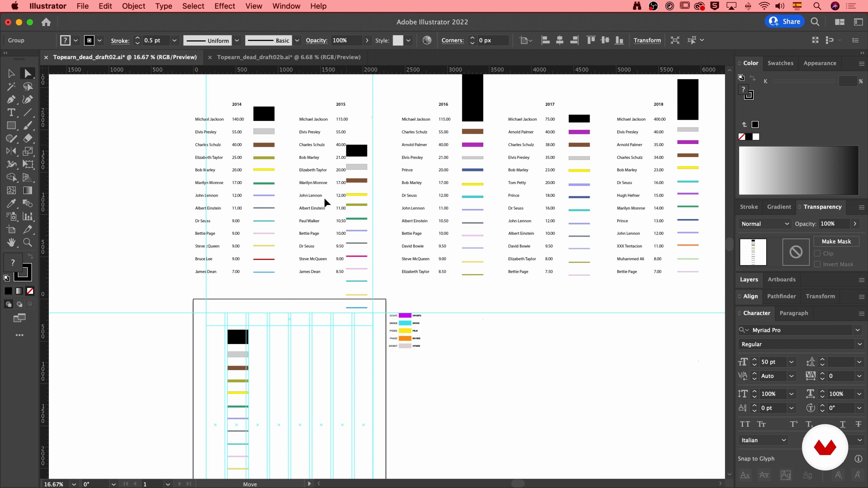Click the grayscale color spectrum bar
Screen dimensions: 868x488
coord(798,170)
